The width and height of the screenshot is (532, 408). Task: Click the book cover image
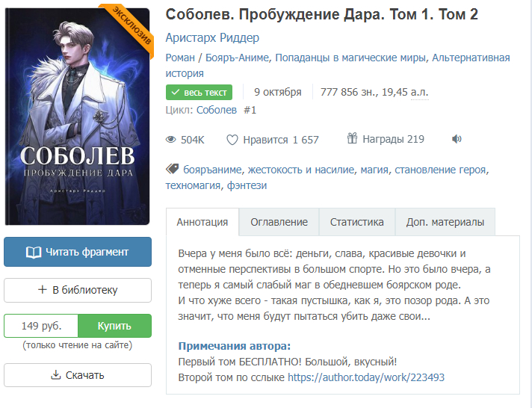77,116
